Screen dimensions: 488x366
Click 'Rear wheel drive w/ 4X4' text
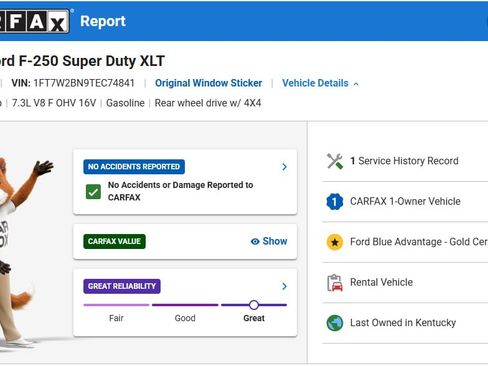tap(208, 103)
